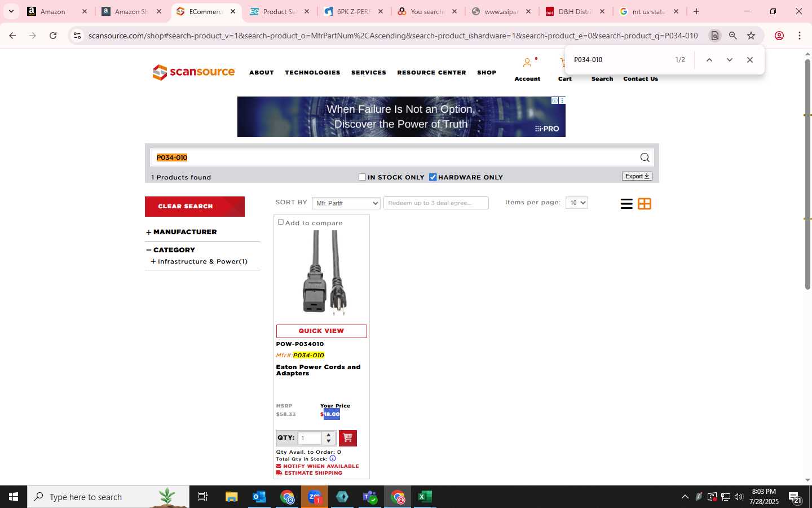The image size is (812, 508).
Task: Show hidden system tray icons
Action: [x=685, y=497]
